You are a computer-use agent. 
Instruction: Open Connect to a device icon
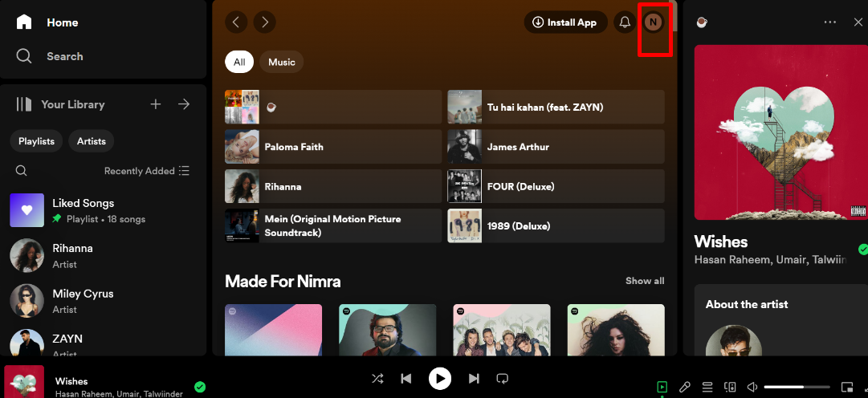[x=730, y=387]
